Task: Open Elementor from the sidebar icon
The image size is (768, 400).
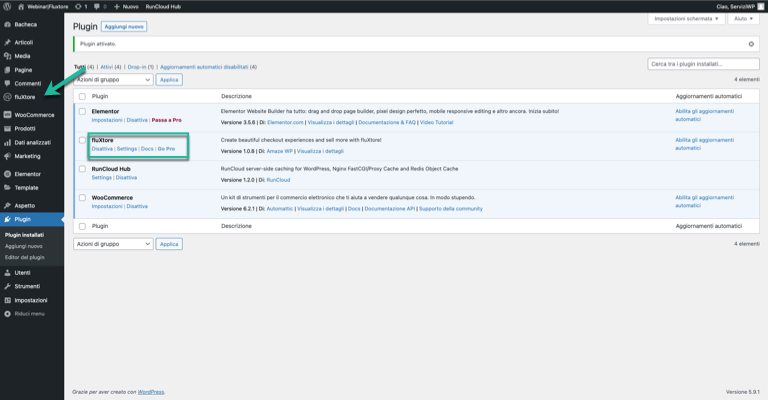Action: (7, 174)
